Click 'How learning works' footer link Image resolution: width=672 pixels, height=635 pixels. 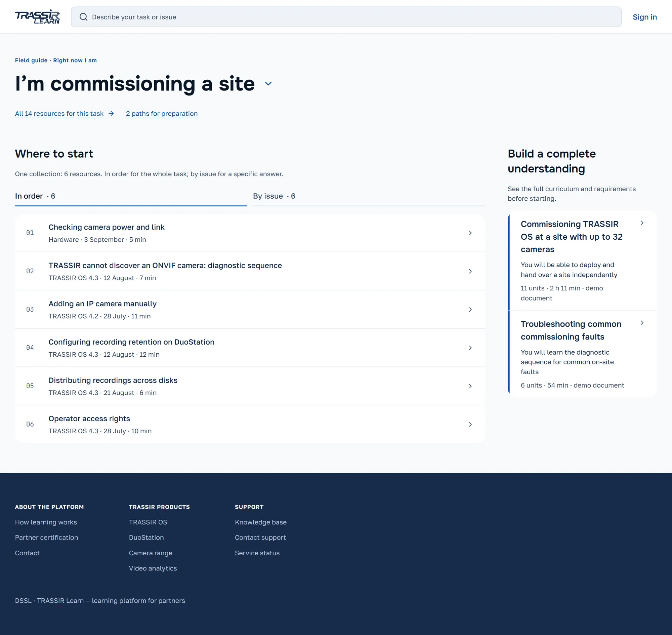46,522
